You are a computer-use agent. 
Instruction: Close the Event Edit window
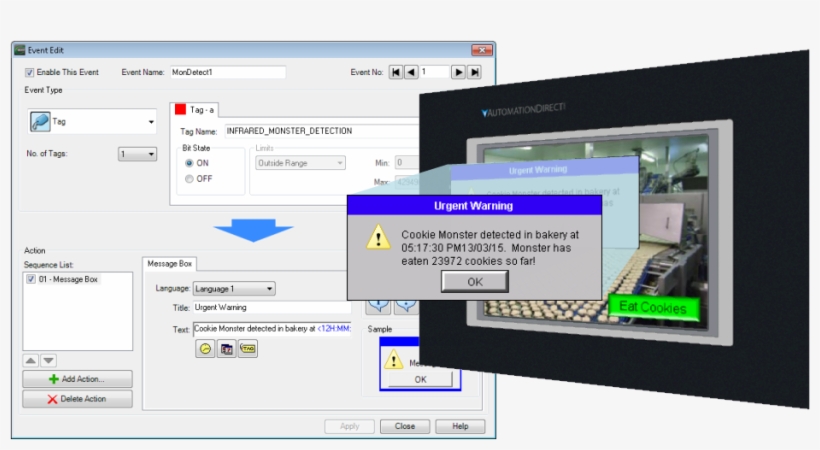(482, 50)
